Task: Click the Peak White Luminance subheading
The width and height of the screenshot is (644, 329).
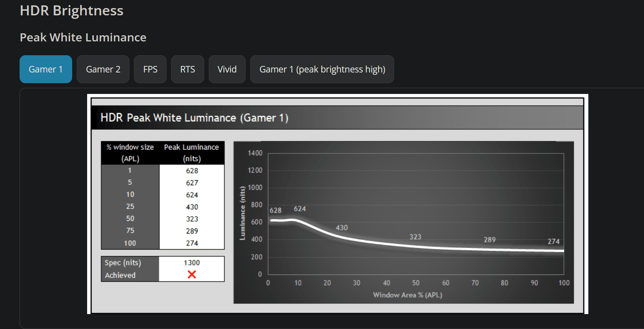Action: [83, 38]
